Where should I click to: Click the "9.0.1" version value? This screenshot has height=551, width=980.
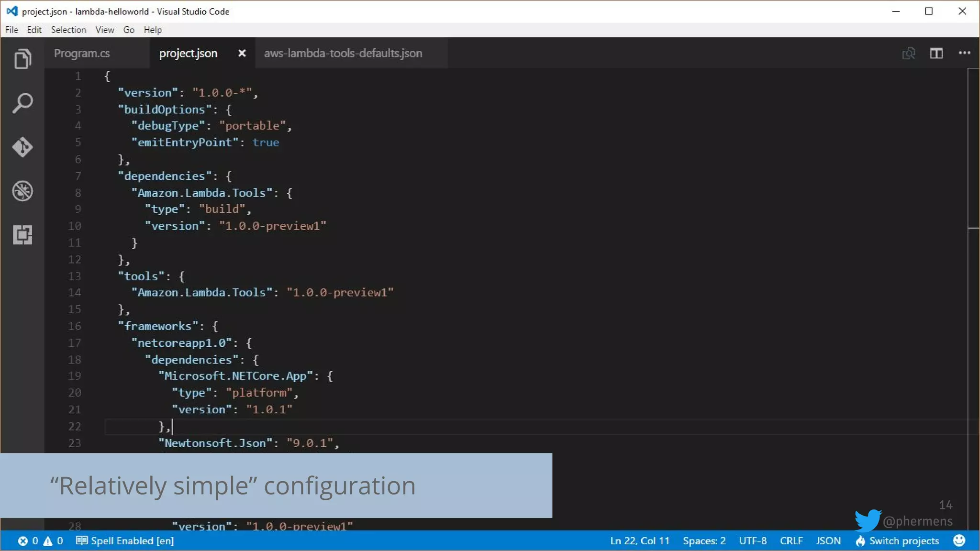(309, 443)
